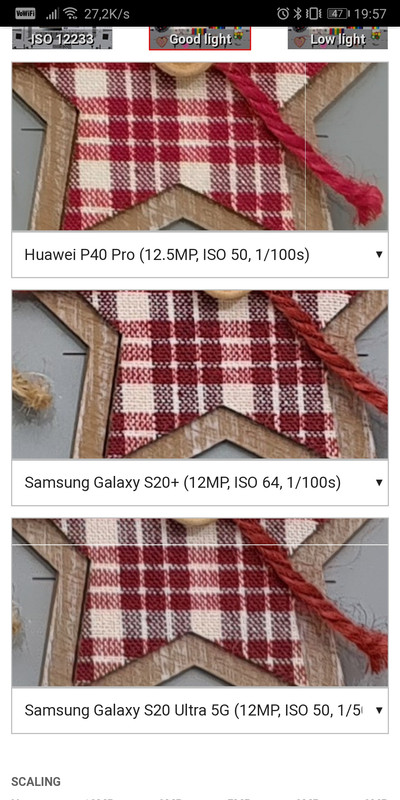Tap the VoWiFi status bar icon
400x800 pixels.
tap(25, 13)
